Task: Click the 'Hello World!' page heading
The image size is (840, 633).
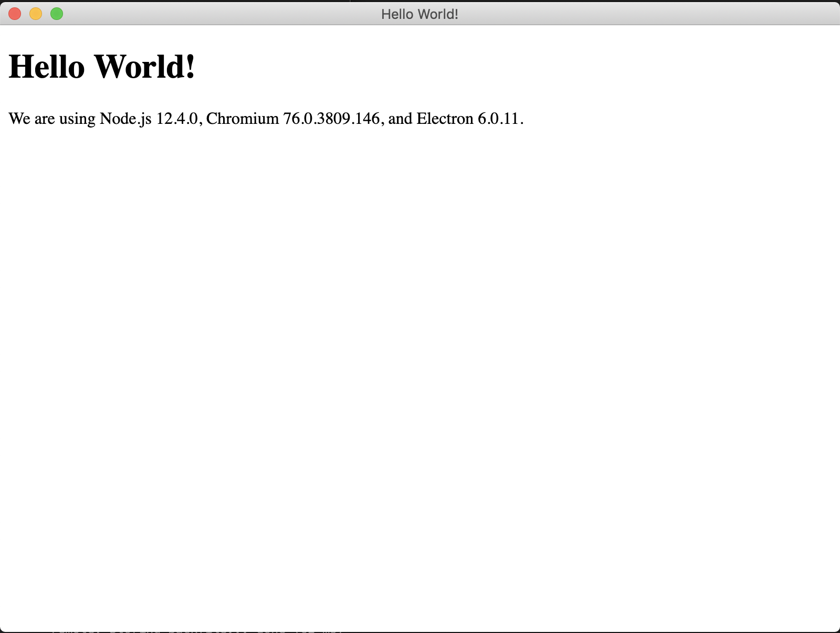Action: coord(102,67)
